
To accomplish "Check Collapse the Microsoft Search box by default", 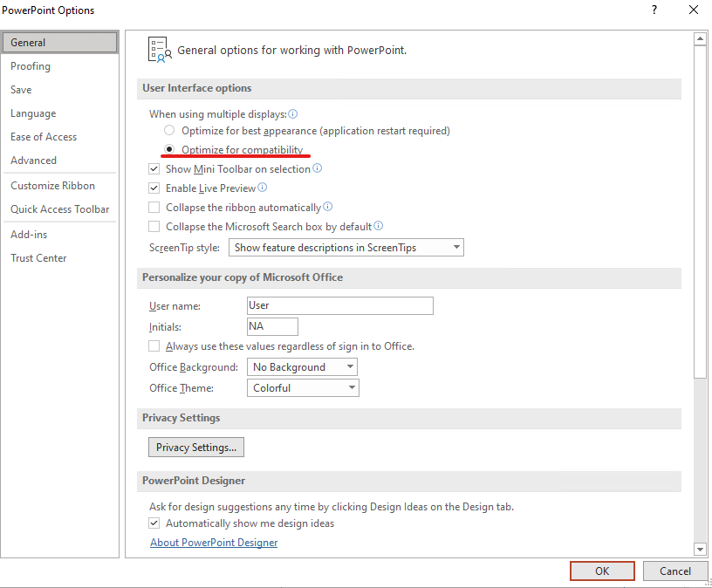I will click(154, 227).
